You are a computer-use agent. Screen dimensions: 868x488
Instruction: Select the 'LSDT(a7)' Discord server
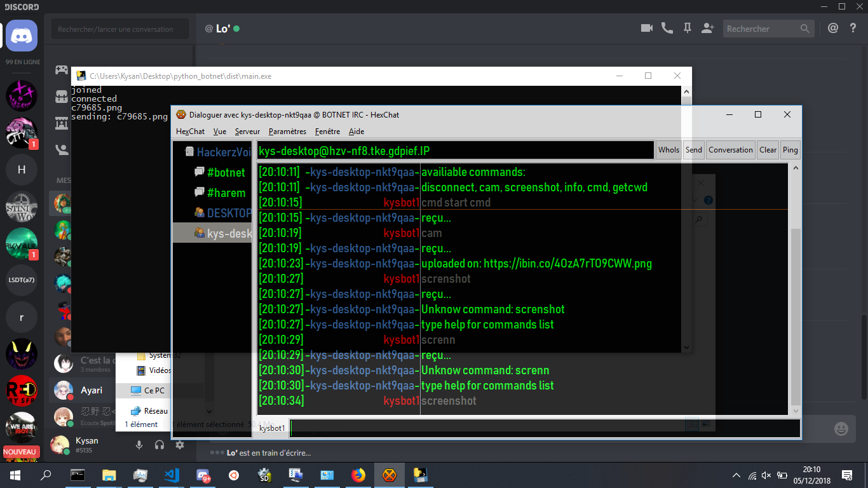pyautogui.click(x=22, y=280)
